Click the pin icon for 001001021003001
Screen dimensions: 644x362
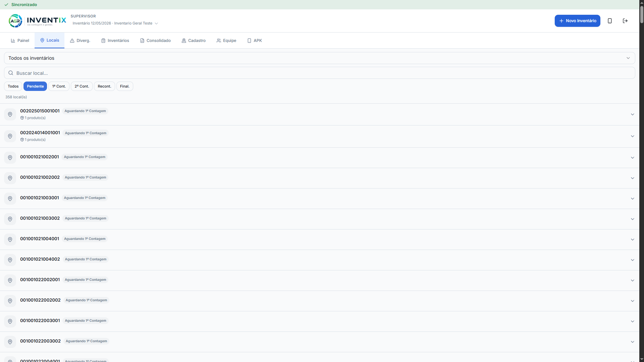tap(10, 199)
